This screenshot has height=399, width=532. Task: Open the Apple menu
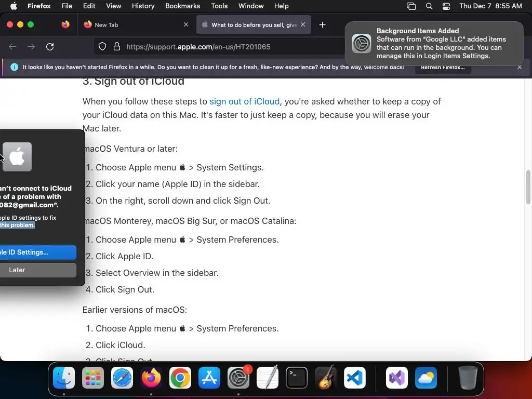click(x=14, y=6)
